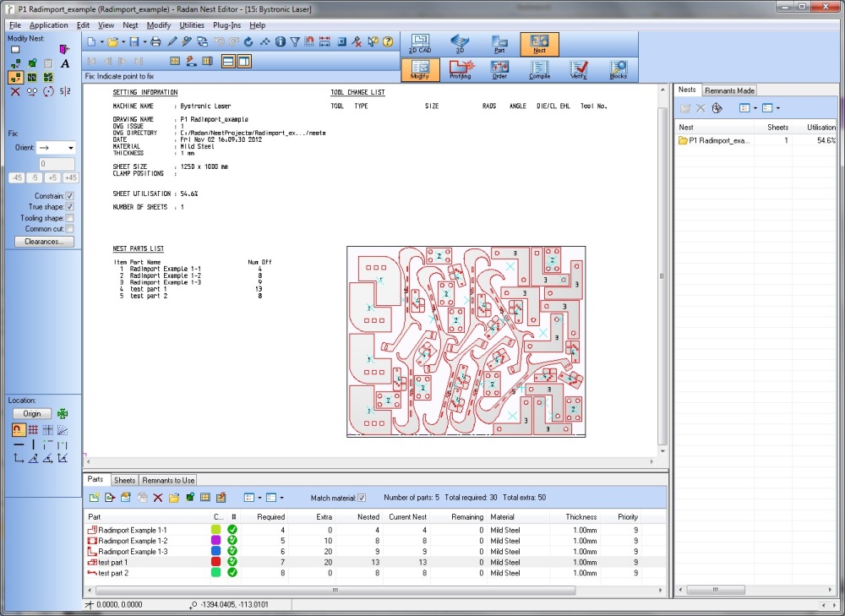
Task: Open the 2D CAD workspace
Action: [x=420, y=44]
